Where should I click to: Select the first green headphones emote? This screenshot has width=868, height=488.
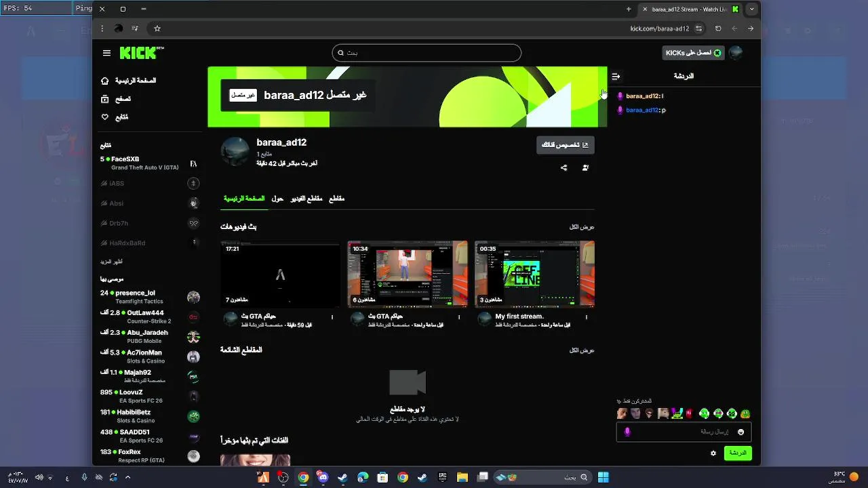click(x=704, y=413)
